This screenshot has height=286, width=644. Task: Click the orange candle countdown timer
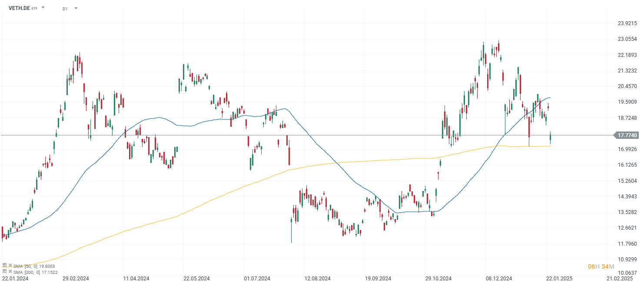(x=601, y=266)
